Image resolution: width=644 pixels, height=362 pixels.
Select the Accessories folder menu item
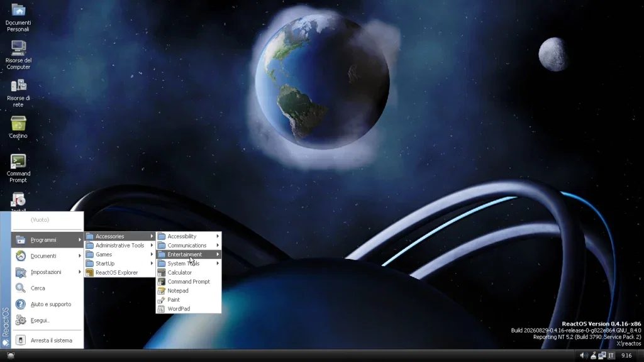(119, 236)
